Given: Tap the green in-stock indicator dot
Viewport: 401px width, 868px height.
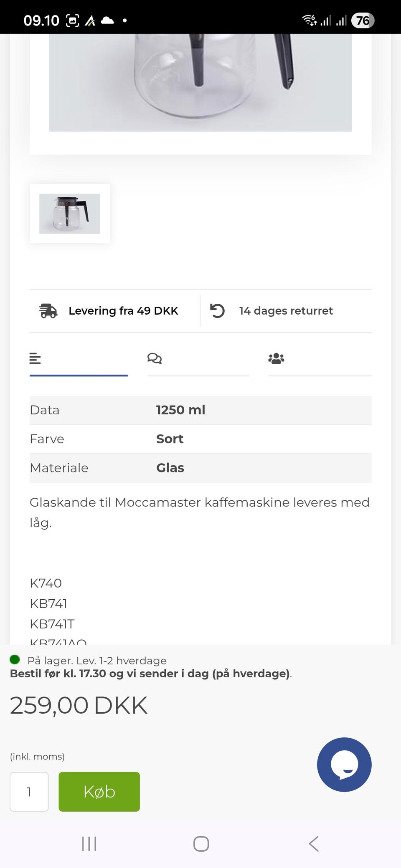Looking at the screenshot, I should 15,660.
